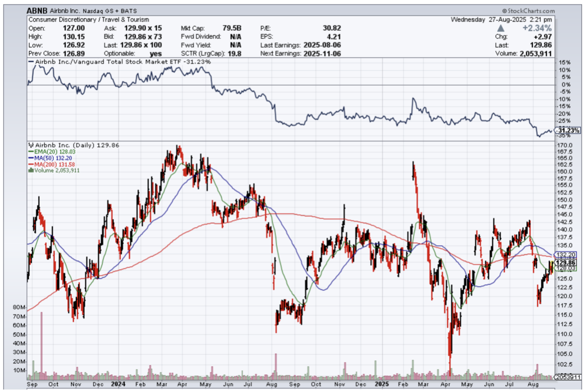Click the red MA(200) 131.58 legend entry
Image resolution: width=586 pixels, height=392 pixels.
pyautogui.click(x=52, y=165)
